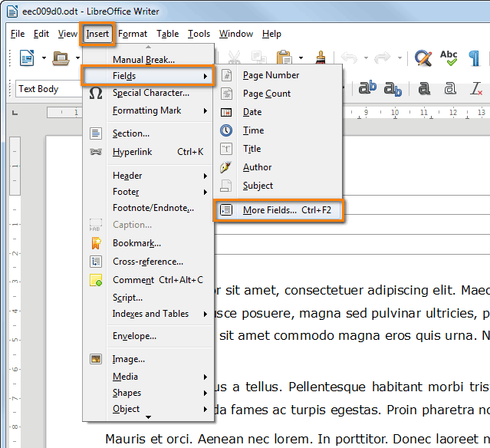
Task: Click the Title field icon
Action: tap(226, 149)
